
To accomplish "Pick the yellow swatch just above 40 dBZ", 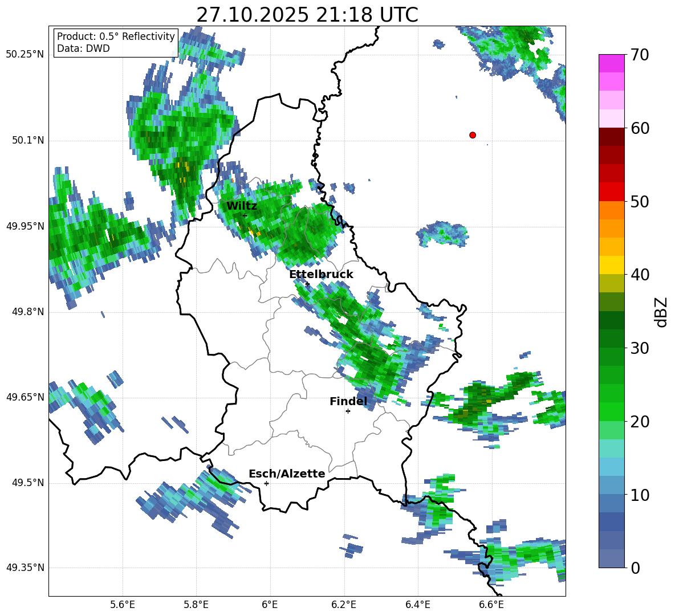I will [611, 265].
